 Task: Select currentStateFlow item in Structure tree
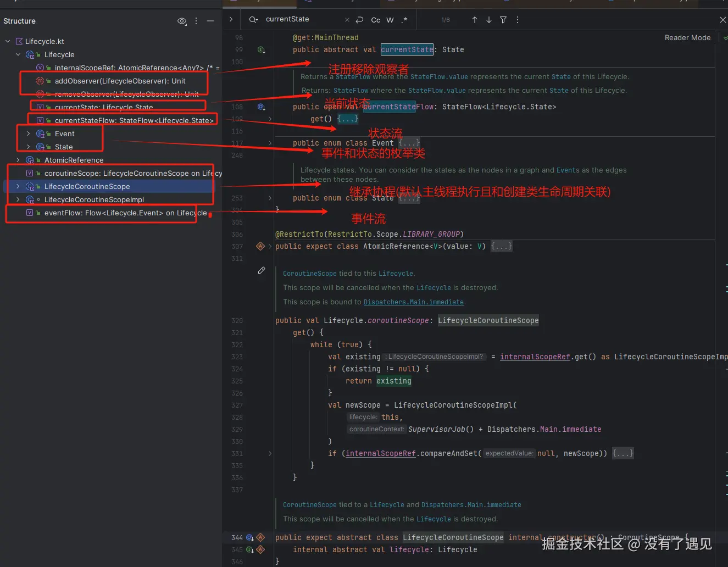pos(134,120)
